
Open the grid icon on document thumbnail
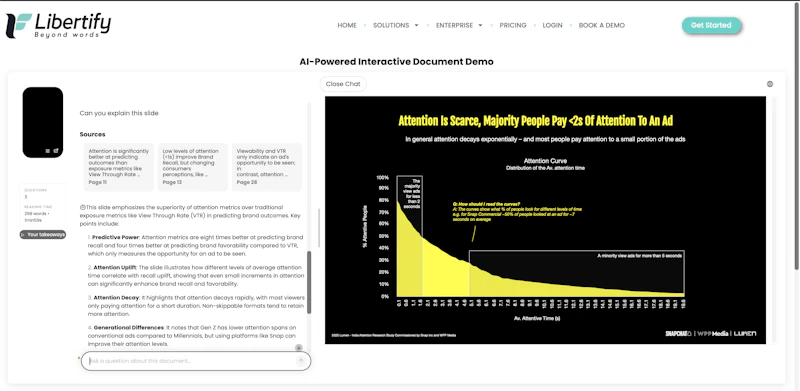coord(48,151)
